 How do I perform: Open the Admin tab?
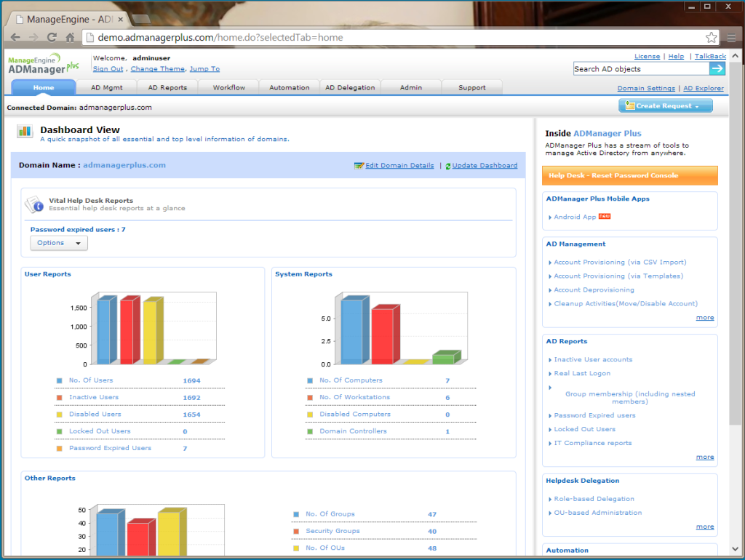pyautogui.click(x=411, y=87)
